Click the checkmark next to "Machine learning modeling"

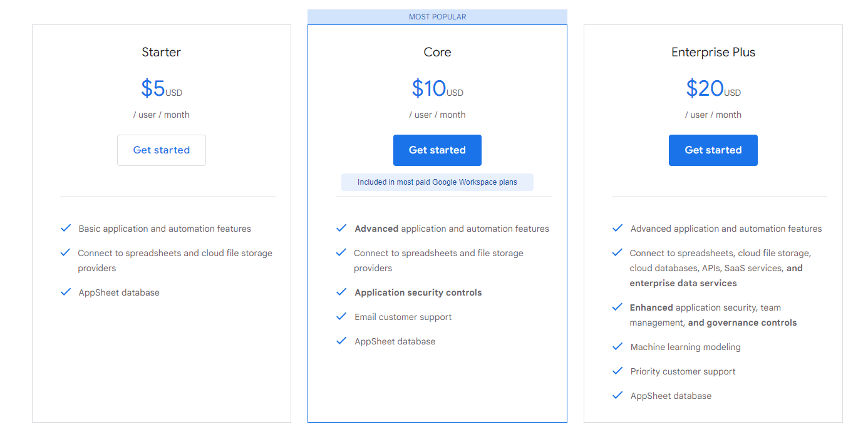click(617, 346)
